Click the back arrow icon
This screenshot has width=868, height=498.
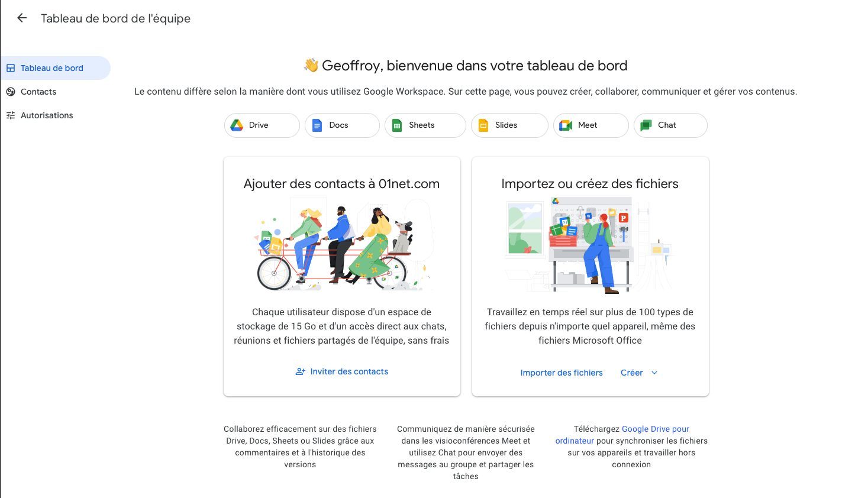[22, 18]
